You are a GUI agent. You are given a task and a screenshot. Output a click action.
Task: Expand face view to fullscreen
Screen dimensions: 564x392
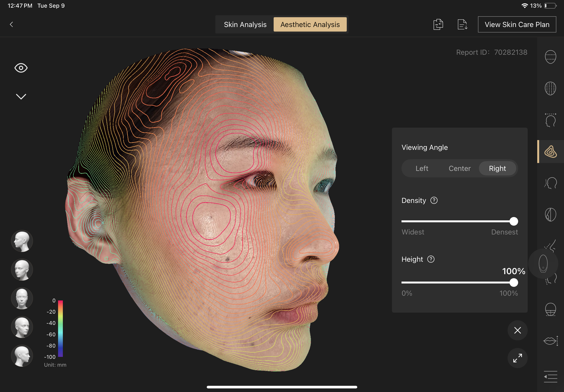pyautogui.click(x=517, y=358)
